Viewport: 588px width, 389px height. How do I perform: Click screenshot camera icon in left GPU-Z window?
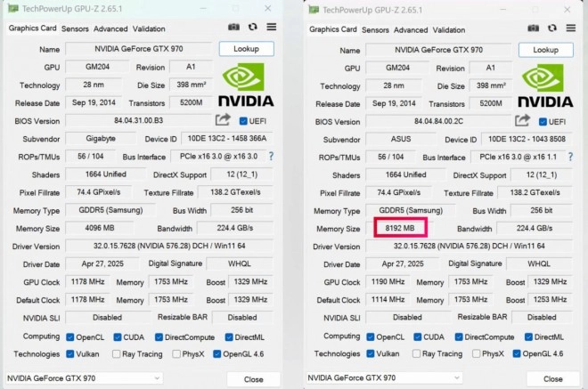click(233, 27)
